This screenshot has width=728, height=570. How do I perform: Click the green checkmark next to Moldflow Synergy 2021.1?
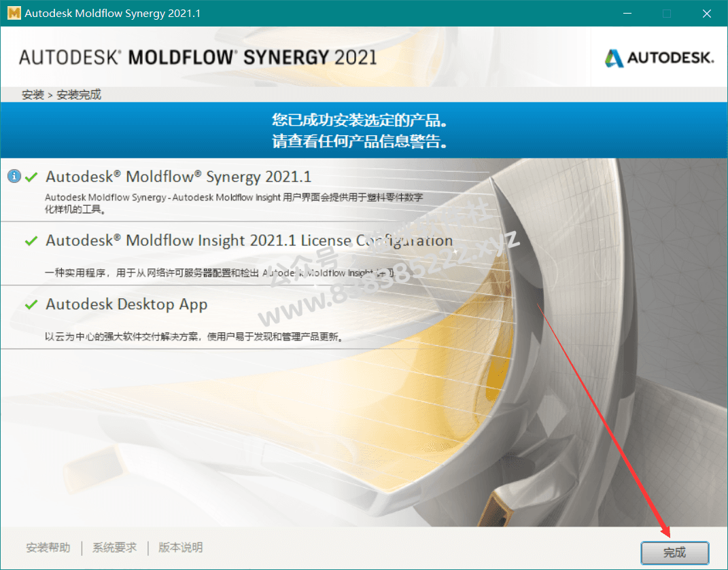click(x=31, y=177)
